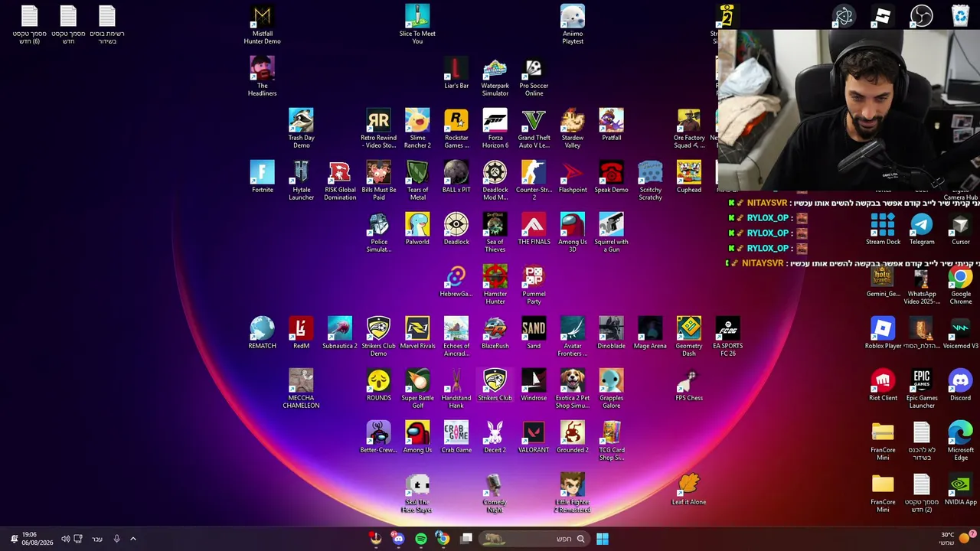The image size is (980, 551).
Task: Open the Recycle Bin
Action: [x=960, y=16]
